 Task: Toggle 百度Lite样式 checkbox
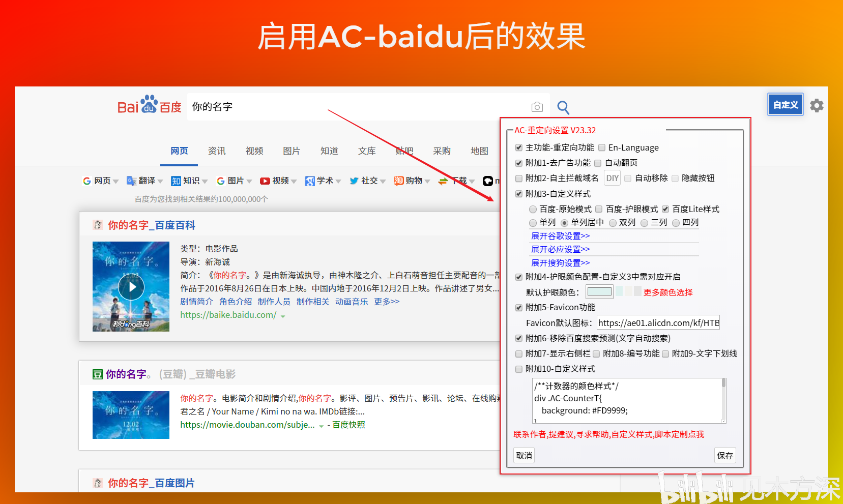click(x=665, y=209)
